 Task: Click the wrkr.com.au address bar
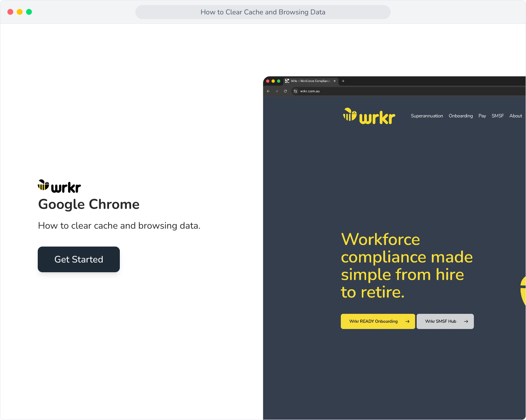click(x=409, y=91)
